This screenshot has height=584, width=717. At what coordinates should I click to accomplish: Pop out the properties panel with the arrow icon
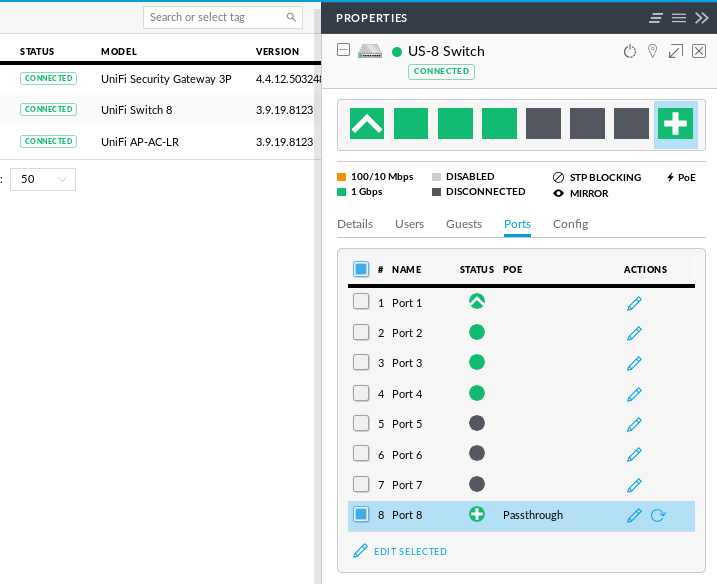[x=676, y=52]
